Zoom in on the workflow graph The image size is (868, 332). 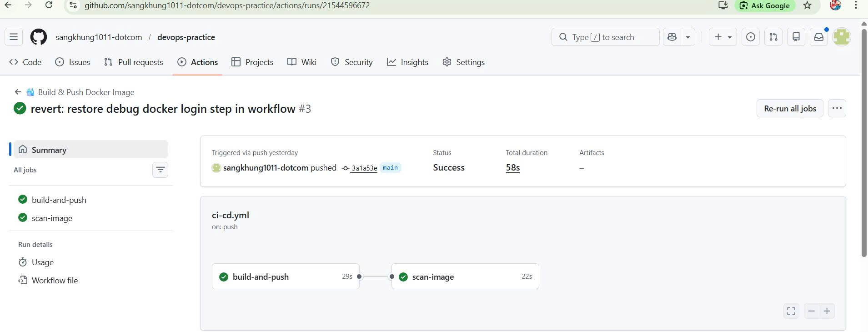(827, 311)
